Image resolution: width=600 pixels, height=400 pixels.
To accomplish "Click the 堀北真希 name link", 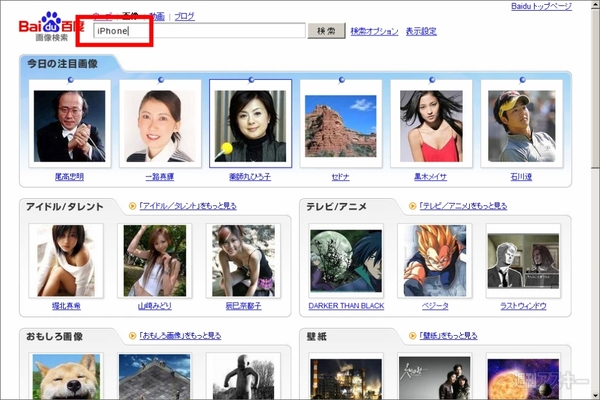I will point(66,306).
